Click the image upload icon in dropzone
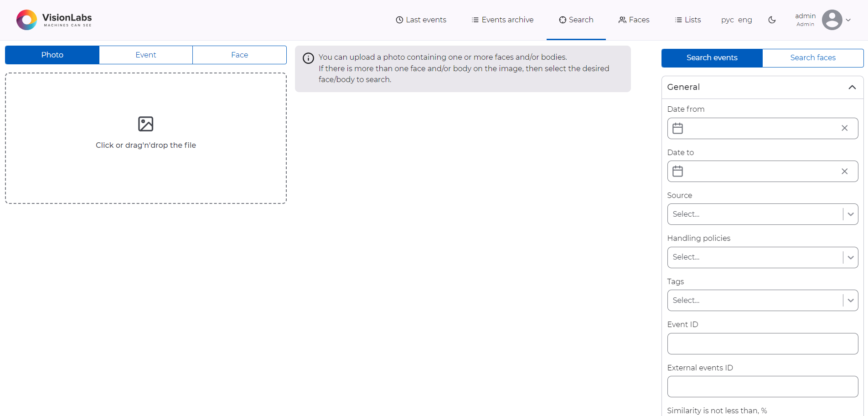Screen dimensions: 868x416 tap(145, 124)
